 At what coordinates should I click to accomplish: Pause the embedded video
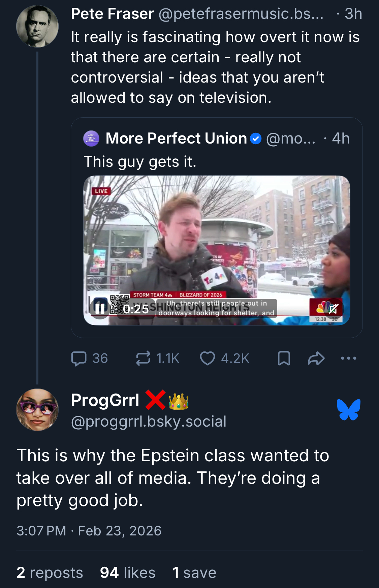click(x=100, y=309)
